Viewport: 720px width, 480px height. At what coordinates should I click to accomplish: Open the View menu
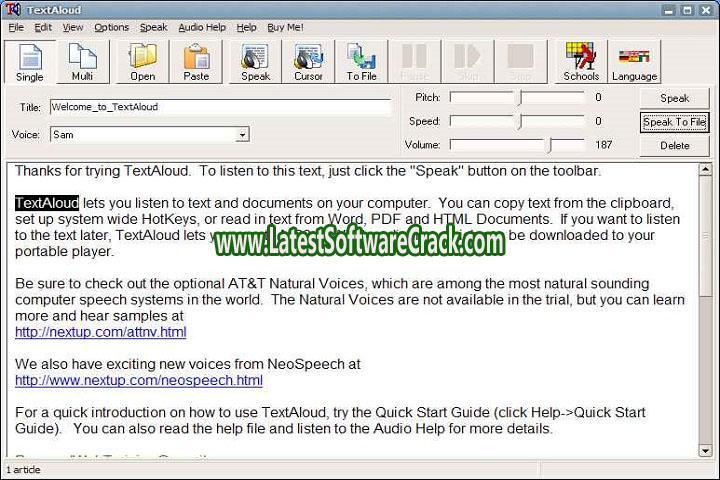pyautogui.click(x=73, y=28)
